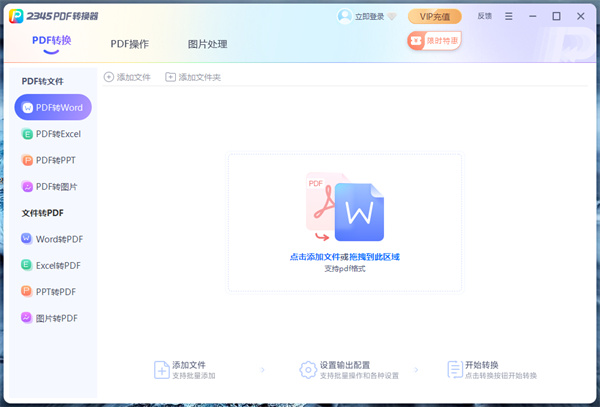600x407 pixels.
Task: Choose the Excel转PDF converter
Action: [54, 265]
